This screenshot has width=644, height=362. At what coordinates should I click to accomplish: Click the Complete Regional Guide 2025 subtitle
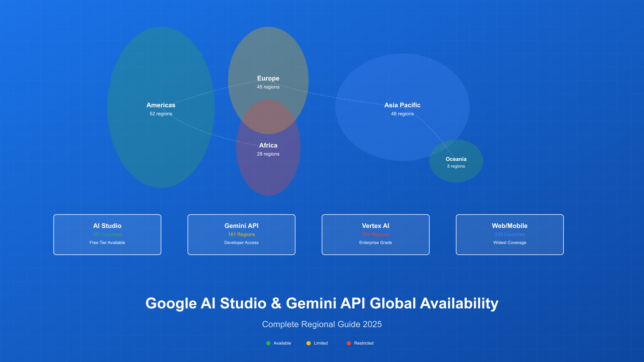(x=322, y=324)
